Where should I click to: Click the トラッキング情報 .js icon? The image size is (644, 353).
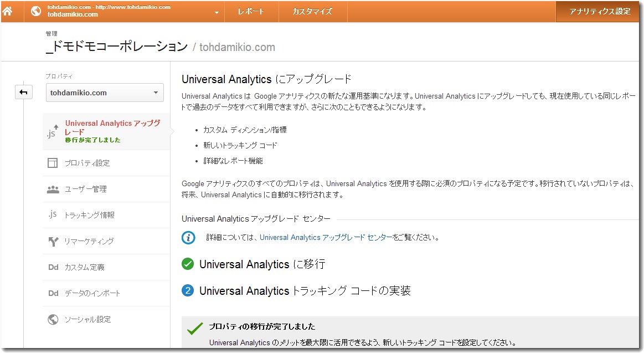pos(53,214)
